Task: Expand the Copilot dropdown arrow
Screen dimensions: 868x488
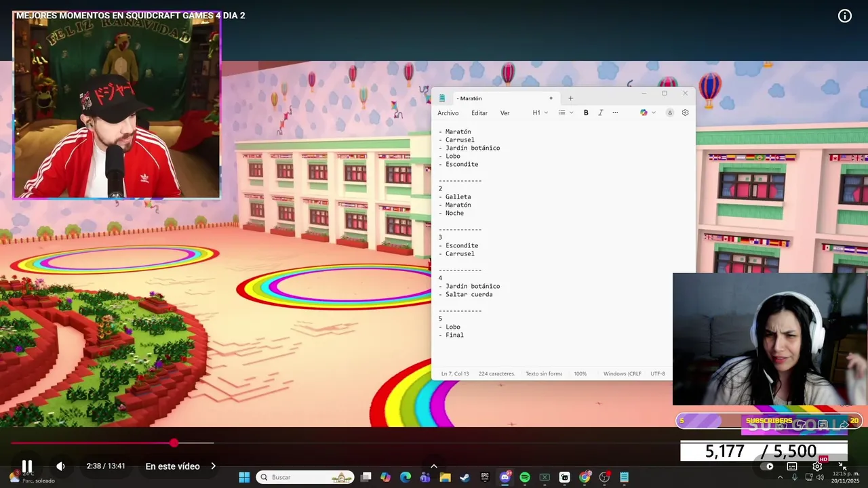Action: pyautogui.click(x=654, y=113)
